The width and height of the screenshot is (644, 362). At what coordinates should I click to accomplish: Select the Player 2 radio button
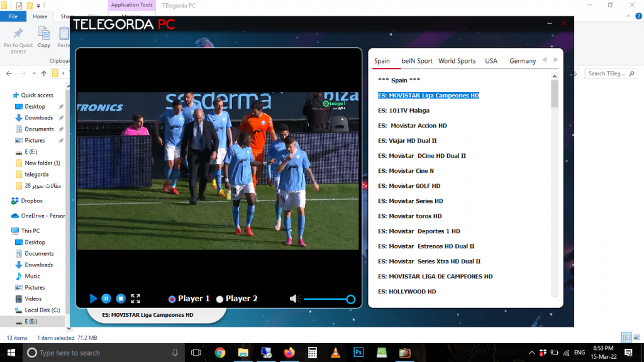coord(219,299)
